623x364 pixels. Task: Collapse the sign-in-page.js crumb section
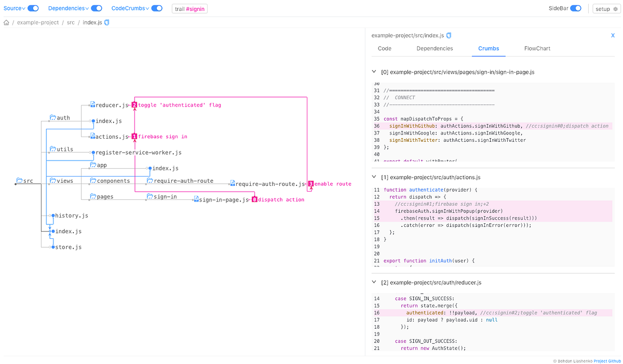(373, 72)
